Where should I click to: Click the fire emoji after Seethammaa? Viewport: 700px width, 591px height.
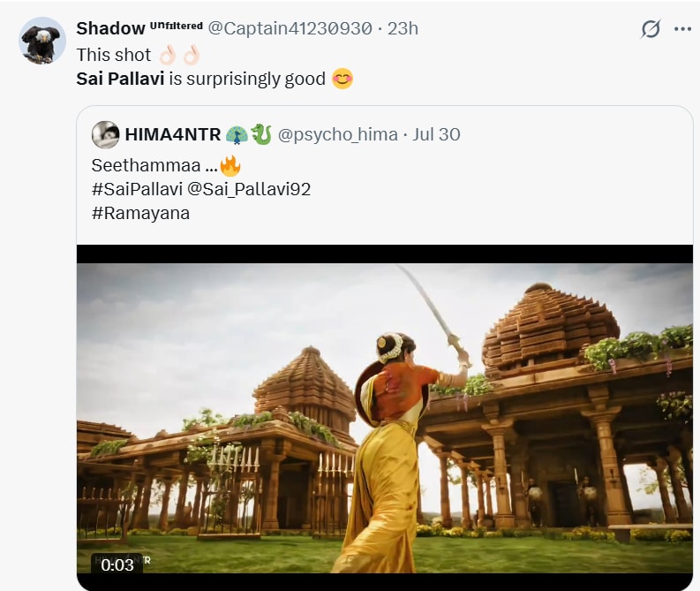click(x=230, y=165)
